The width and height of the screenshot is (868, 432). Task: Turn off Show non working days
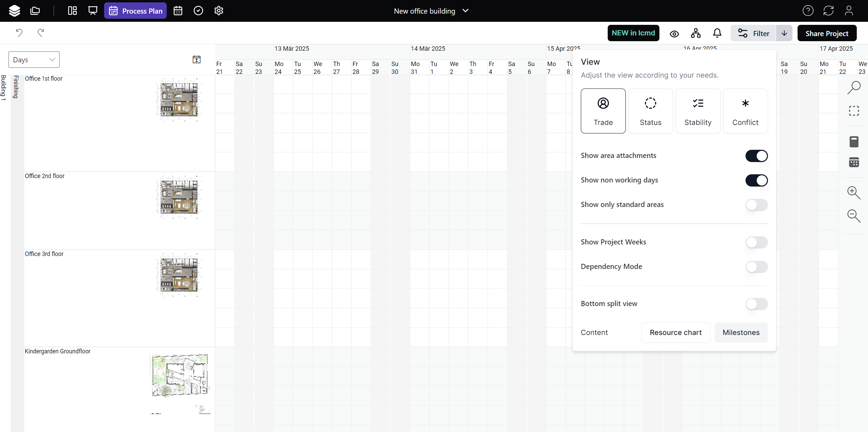pos(756,180)
